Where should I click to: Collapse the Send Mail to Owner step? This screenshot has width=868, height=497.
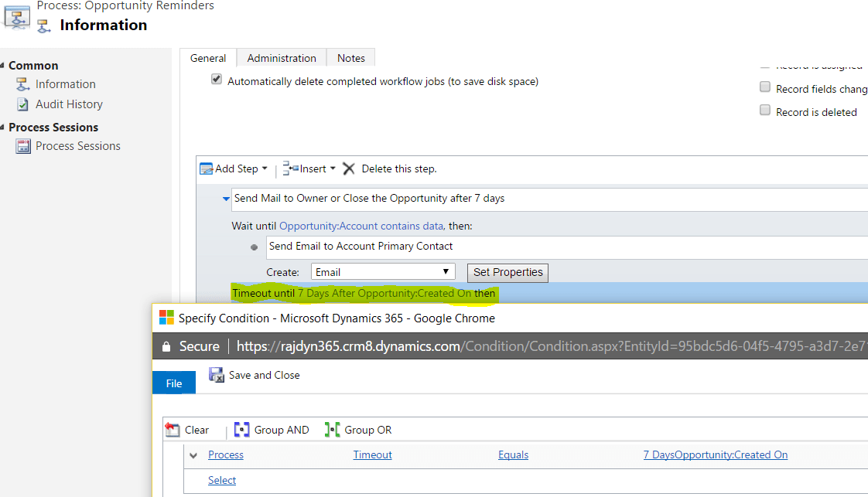[x=226, y=199]
